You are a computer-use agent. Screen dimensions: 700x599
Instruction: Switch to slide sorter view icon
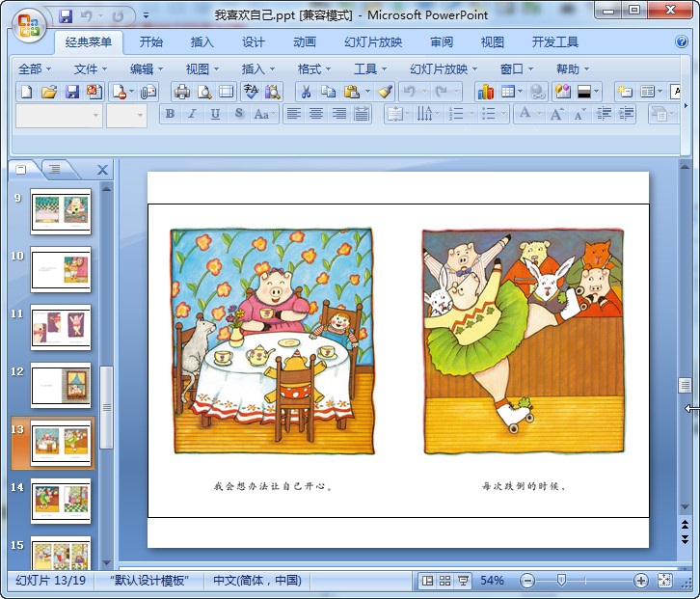click(x=444, y=581)
